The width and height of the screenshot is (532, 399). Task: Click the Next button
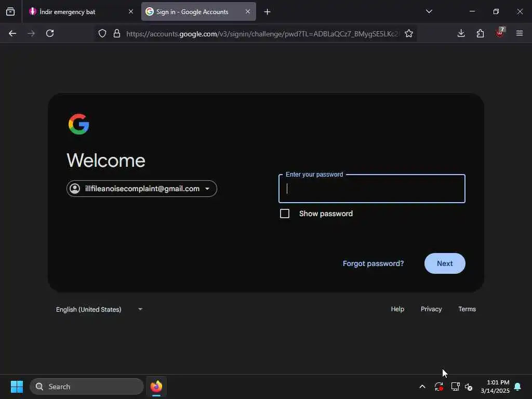445,263
